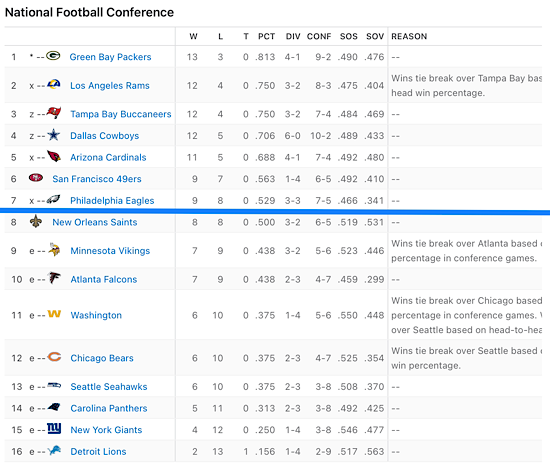Open the Washington team link
550x467 pixels.
point(96,315)
